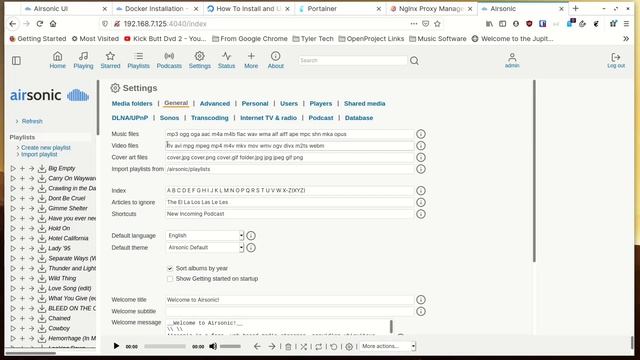Screen dimensions: 640x360
Task: Show info for Cover art files
Action: click(421, 157)
